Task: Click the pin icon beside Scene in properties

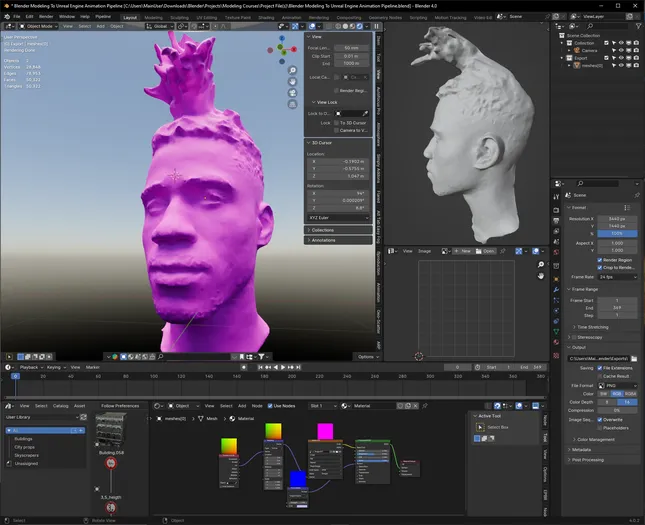Action: point(637,195)
